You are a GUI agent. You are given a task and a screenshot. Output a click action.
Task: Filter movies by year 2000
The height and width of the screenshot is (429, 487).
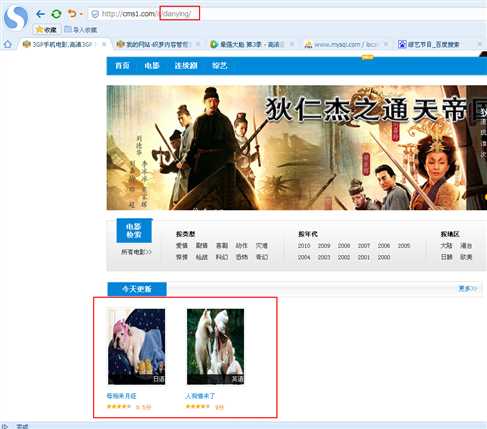(x=384, y=257)
